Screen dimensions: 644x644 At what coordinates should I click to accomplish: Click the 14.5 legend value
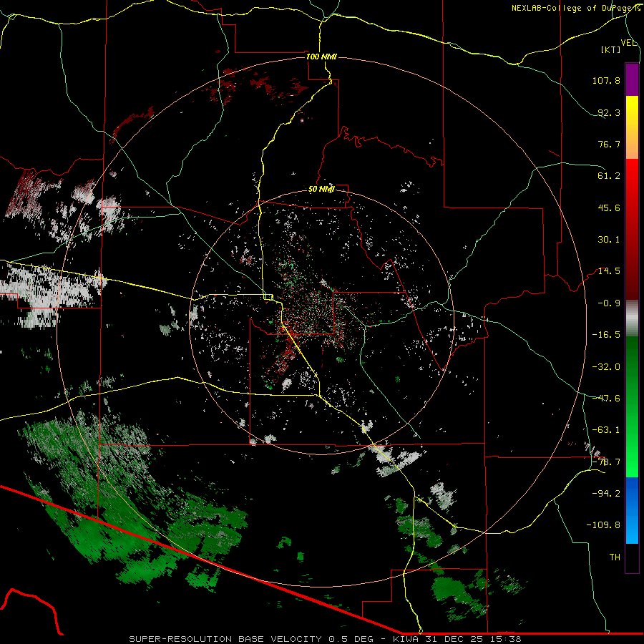609,271
